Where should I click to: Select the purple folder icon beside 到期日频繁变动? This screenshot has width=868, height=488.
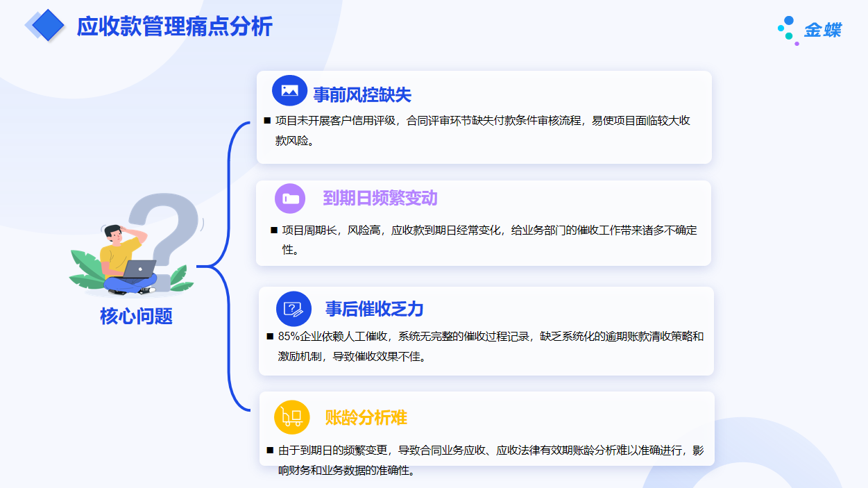[x=291, y=198]
